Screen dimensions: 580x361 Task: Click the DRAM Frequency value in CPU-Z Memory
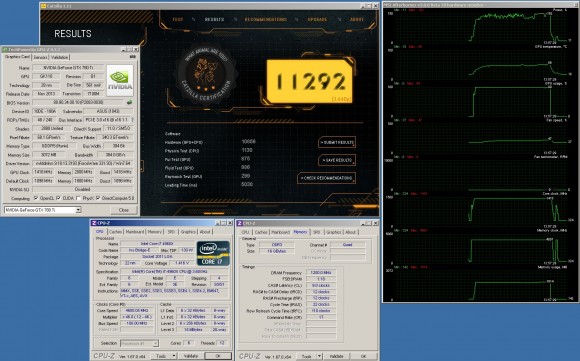(x=320, y=273)
